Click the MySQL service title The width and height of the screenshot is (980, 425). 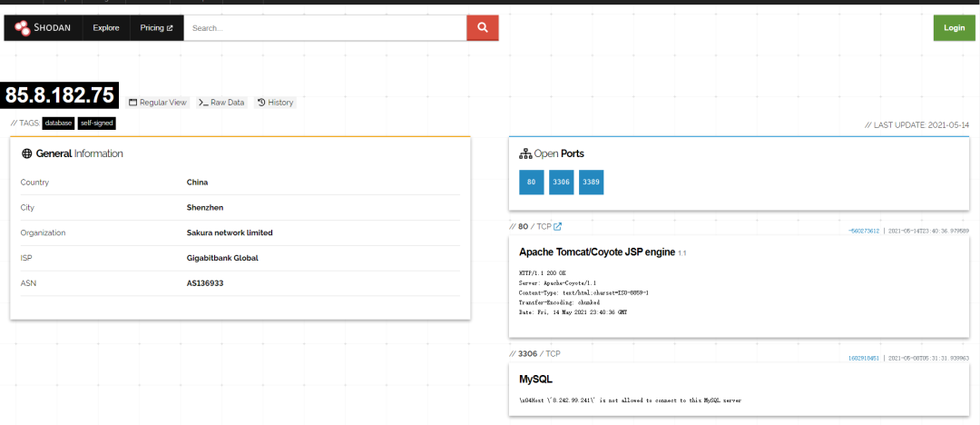click(535, 380)
